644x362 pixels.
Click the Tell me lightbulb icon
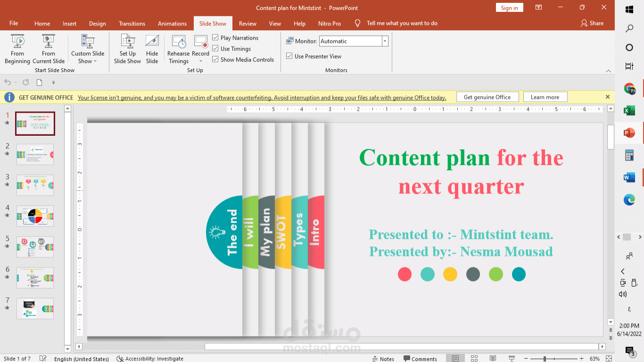point(358,23)
